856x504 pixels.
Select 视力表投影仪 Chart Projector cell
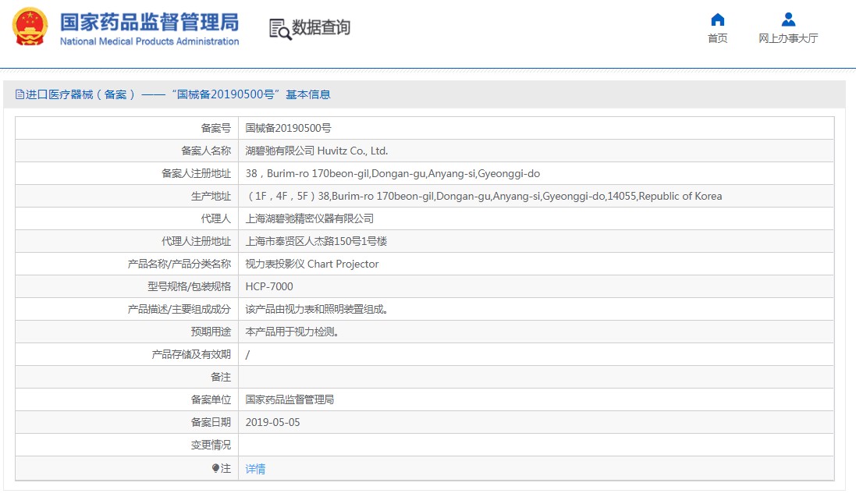pos(311,264)
